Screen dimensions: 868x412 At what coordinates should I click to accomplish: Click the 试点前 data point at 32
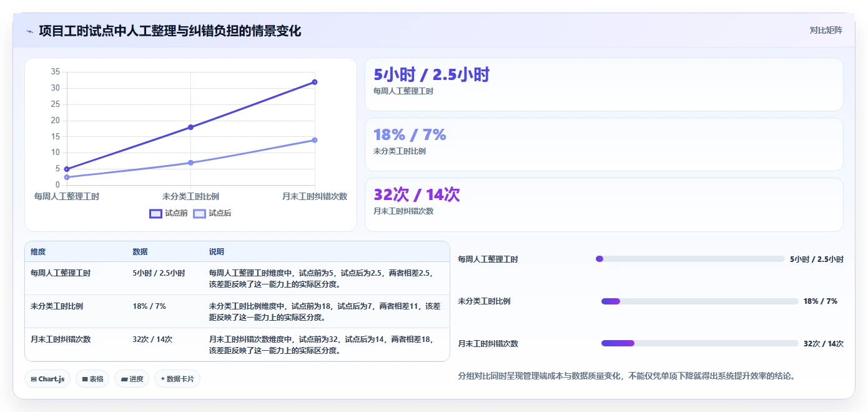coord(315,82)
